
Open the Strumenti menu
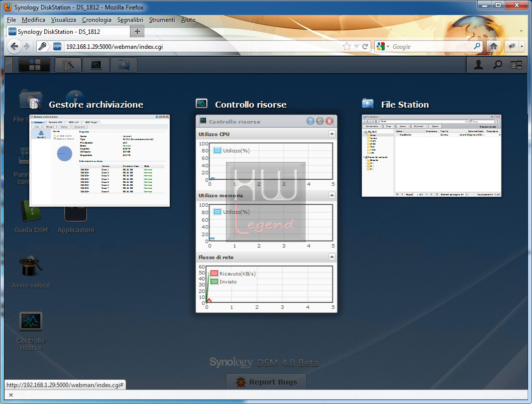click(162, 20)
